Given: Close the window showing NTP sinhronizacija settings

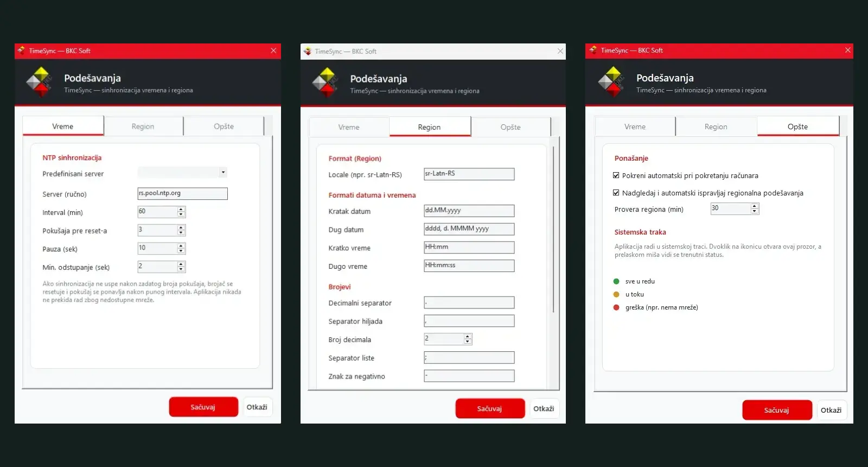Looking at the screenshot, I should coord(273,51).
